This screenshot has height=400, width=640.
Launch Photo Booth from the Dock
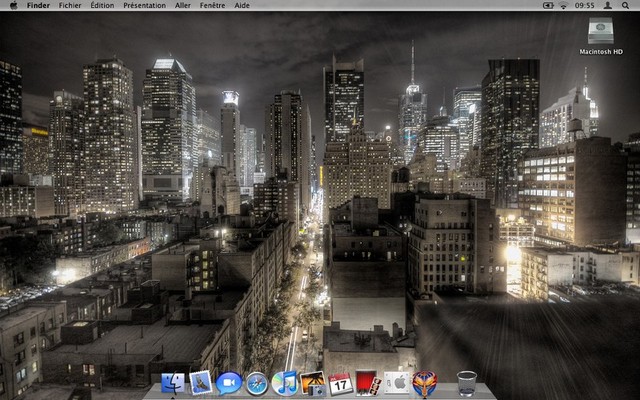point(368,383)
